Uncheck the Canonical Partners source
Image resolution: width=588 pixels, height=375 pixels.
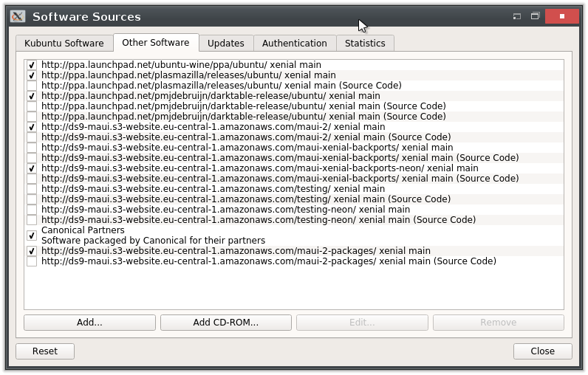[x=32, y=235]
